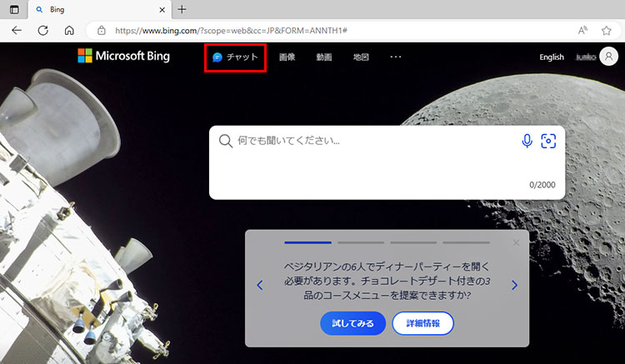Add page to favorites star icon
The height and width of the screenshot is (364, 625).
(x=607, y=30)
